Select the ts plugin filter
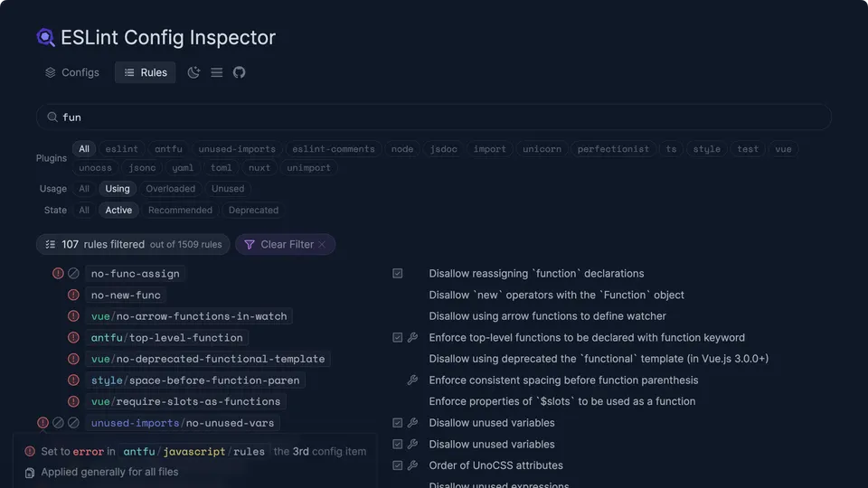Viewport: 868px width, 488px height. coord(671,149)
